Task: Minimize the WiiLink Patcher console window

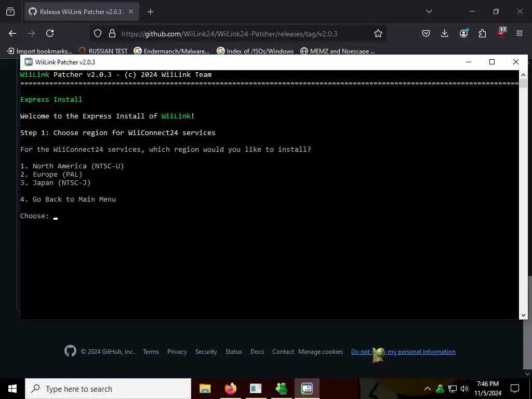Action: point(469,62)
